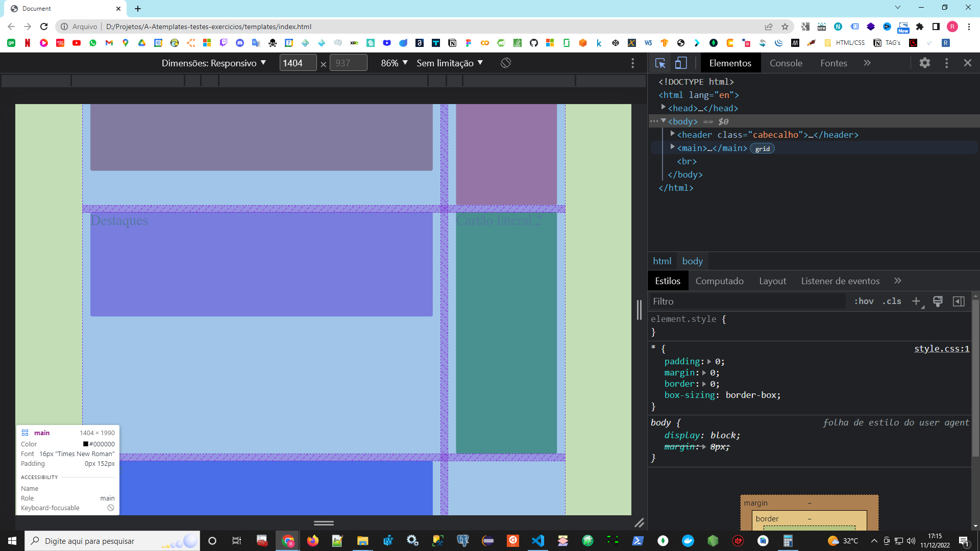
Task: Expand the header cabecalho node
Action: tap(673, 134)
